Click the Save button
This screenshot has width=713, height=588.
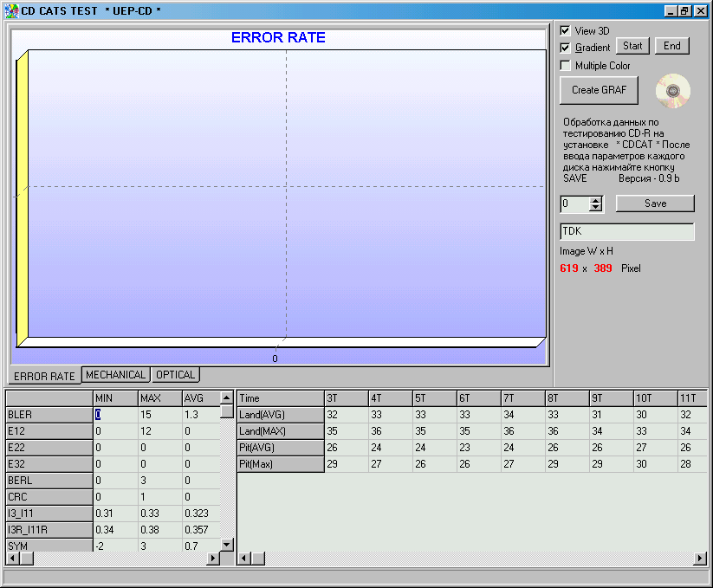coord(655,204)
